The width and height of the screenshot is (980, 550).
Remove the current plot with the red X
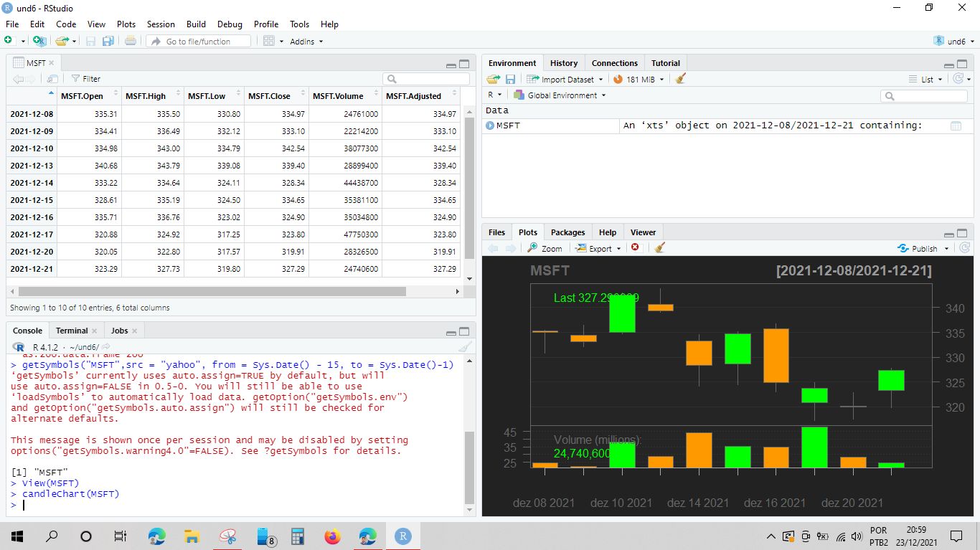point(635,248)
